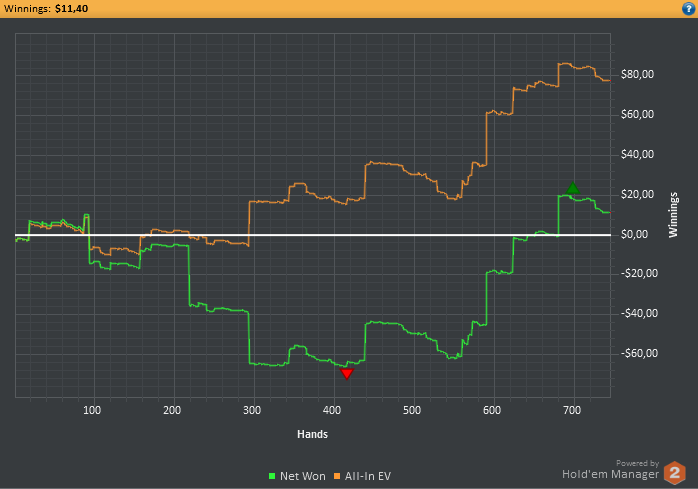Open the blue help question-mark icon
698x489 pixels.
[688, 8]
